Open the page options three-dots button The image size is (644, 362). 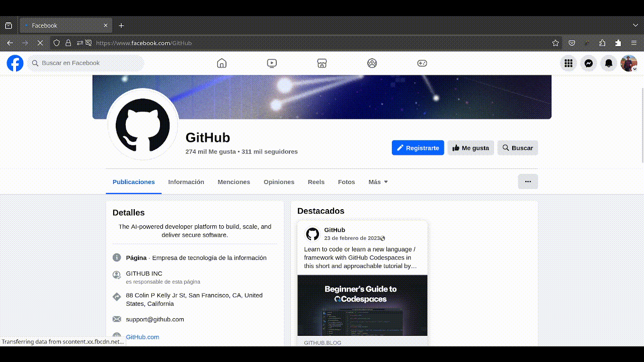[x=528, y=182]
